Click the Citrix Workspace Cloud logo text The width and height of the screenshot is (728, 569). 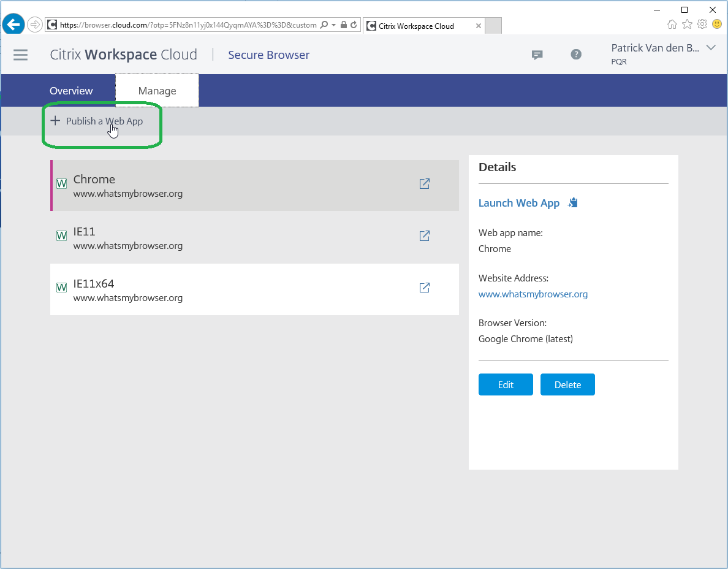(x=124, y=55)
